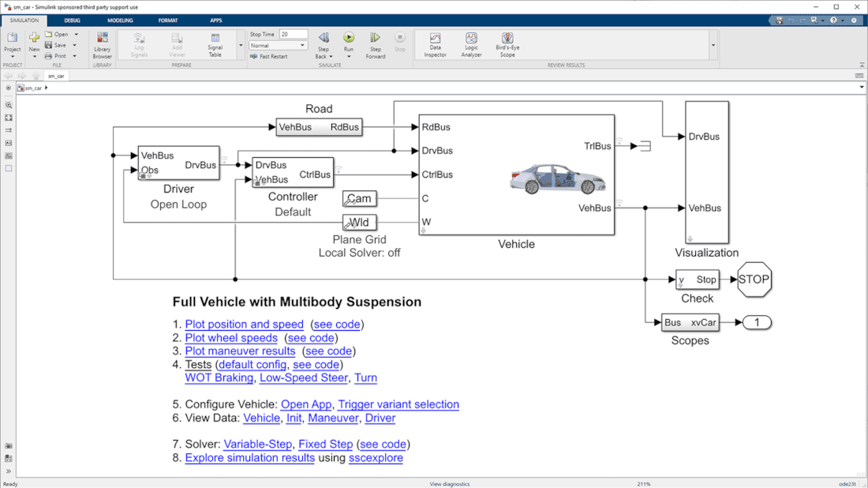
Task: Open the WOT Braking test link
Action: (x=219, y=377)
